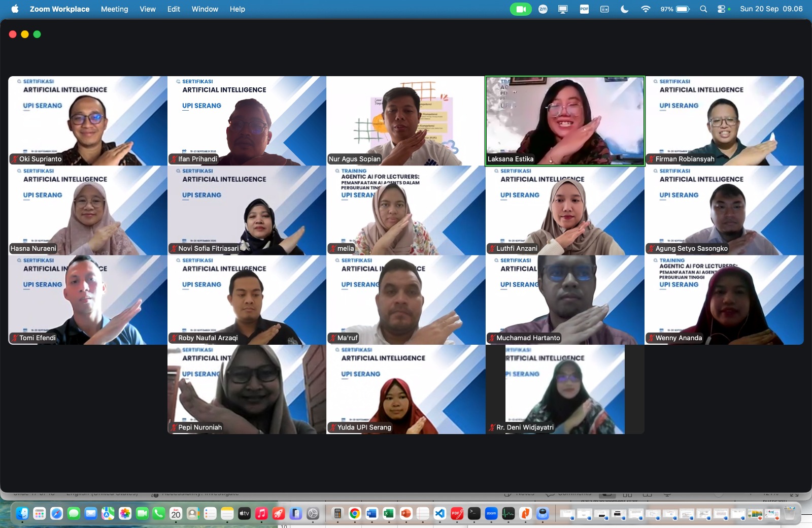Open Spotlight search in the menu bar
Image resolution: width=812 pixels, height=528 pixels.
coord(703,9)
